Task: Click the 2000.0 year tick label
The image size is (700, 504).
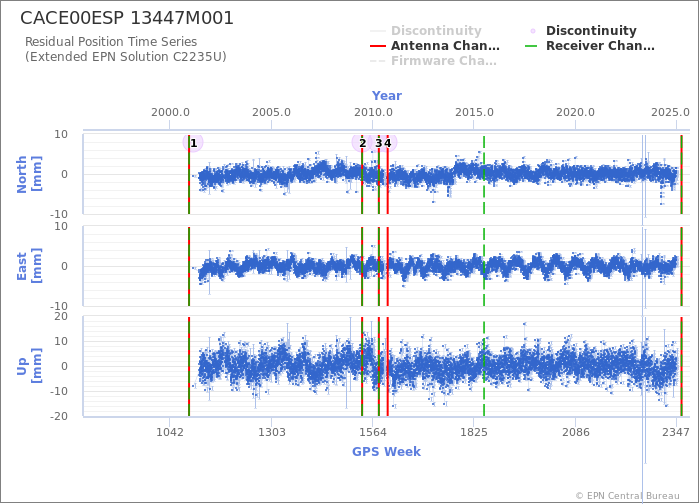Action: [170, 112]
